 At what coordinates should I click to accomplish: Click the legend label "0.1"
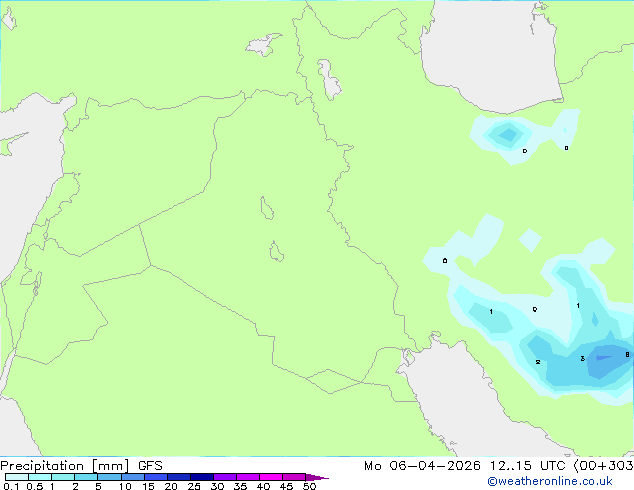click(x=11, y=486)
